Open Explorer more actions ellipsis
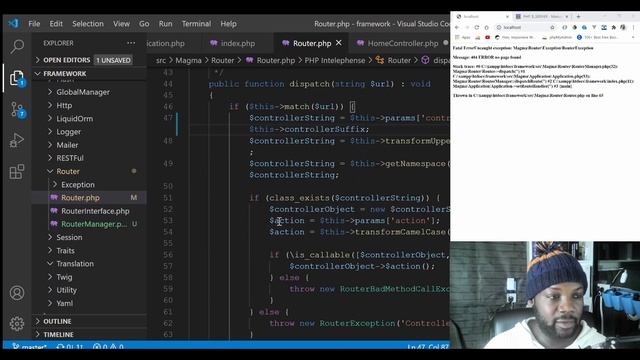Image resolution: width=640 pixels, height=360 pixels. [x=131, y=43]
